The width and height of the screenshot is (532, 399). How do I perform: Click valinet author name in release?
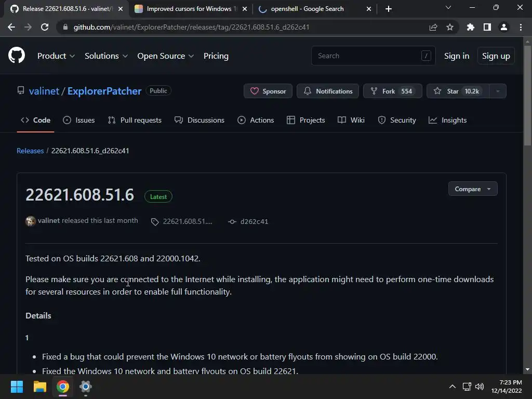click(49, 220)
